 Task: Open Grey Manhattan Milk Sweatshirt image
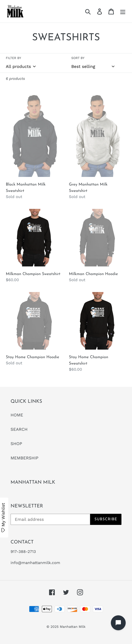coord(97,136)
